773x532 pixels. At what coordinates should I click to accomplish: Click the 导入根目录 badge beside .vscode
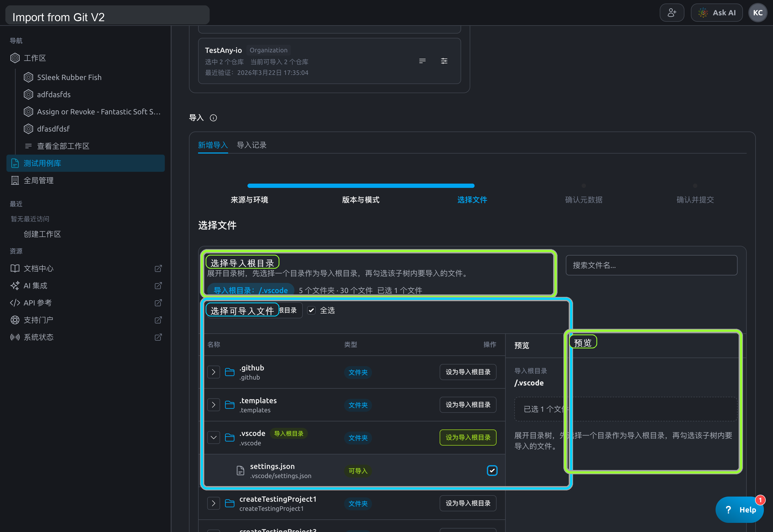(289, 433)
